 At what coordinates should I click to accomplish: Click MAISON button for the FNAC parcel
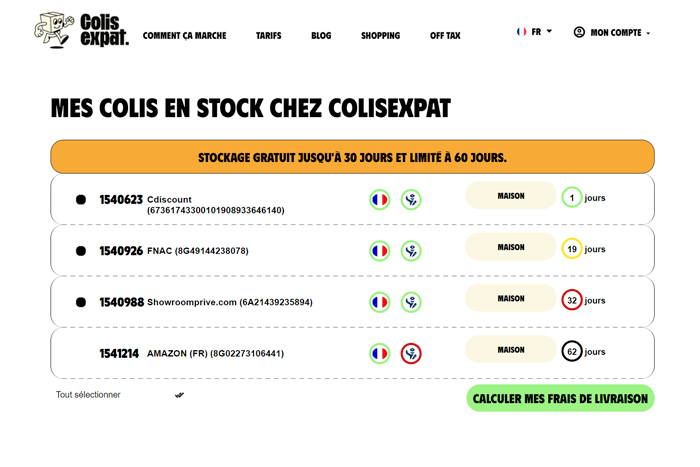pos(511,247)
